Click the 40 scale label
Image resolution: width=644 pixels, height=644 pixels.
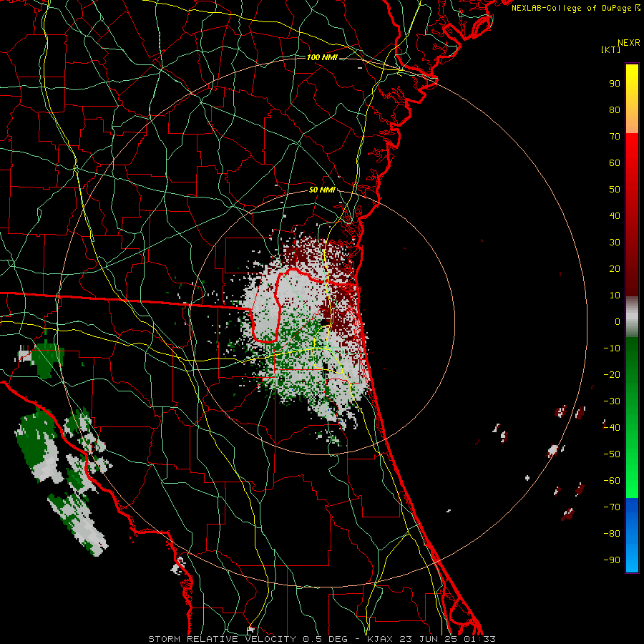coord(615,216)
